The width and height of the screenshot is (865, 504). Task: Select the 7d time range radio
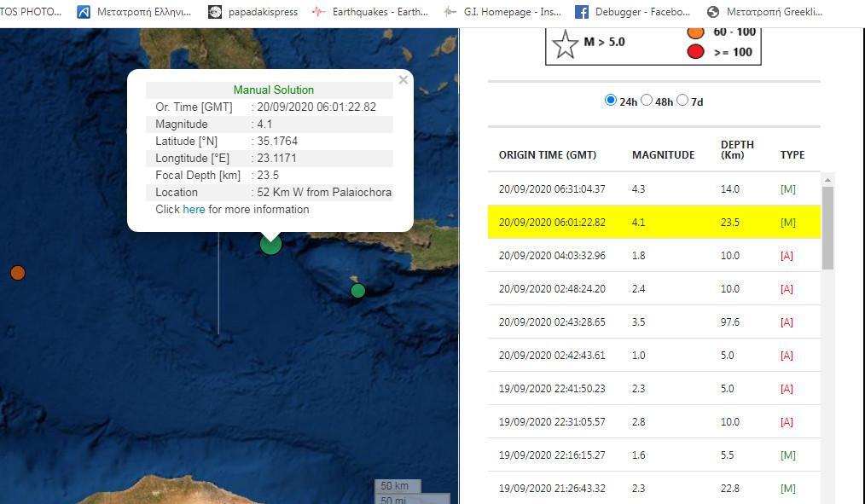click(x=682, y=101)
